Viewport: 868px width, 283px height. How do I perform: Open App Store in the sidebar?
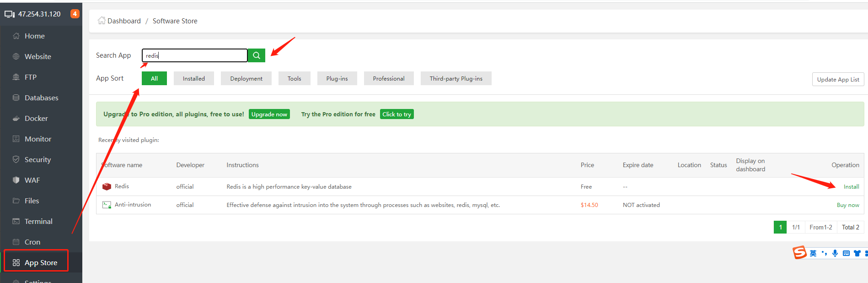(x=41, y=262)
